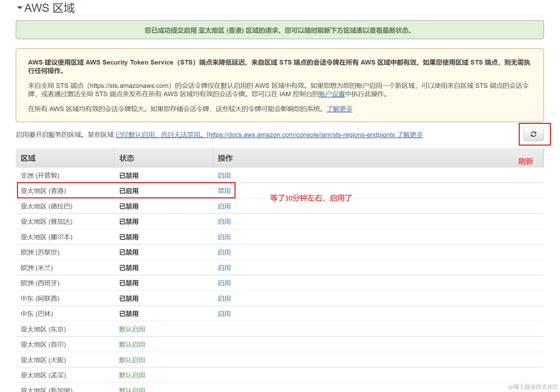Select the 欧洲 (米兰) region name
The image size is (560, 392).
[37, 268]
